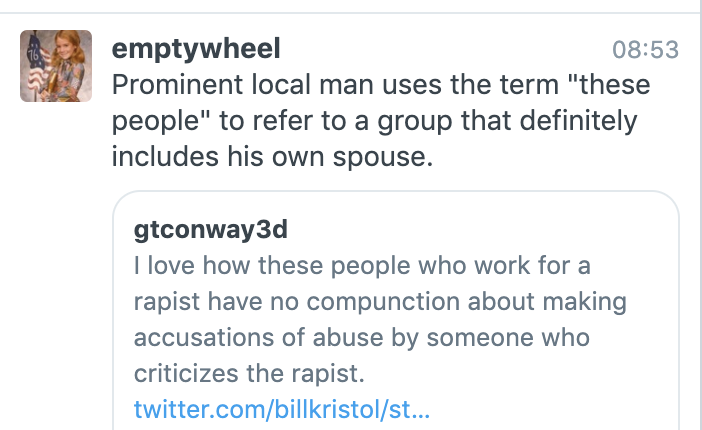
Task: Open the gtconway3d author name
Action: click(x=210, y=230)
